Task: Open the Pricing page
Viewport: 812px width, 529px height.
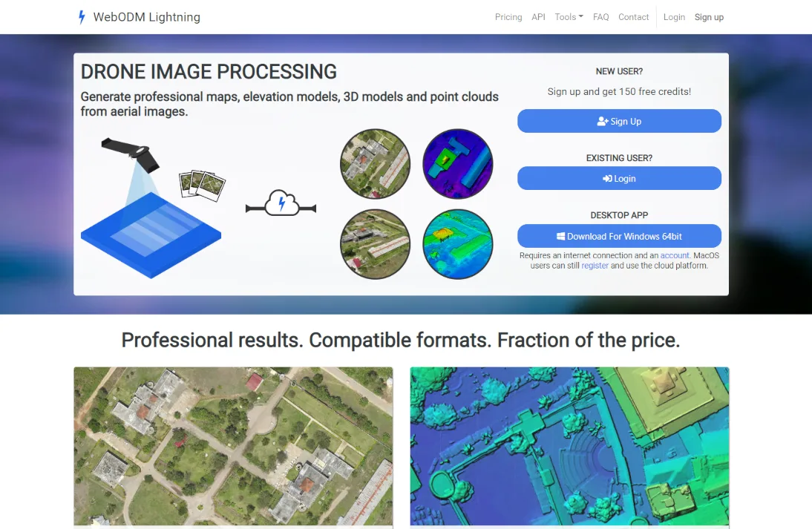Action: click(x=508, y=17)
